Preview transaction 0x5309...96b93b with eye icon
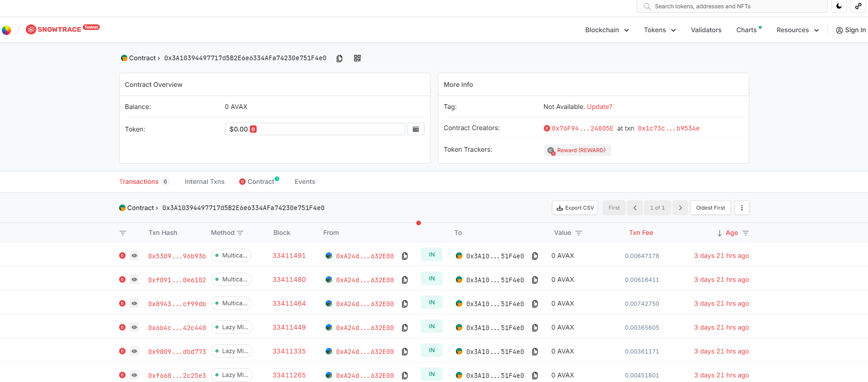Viewport: 868px width, 382px height. click(x=134, y=256)
